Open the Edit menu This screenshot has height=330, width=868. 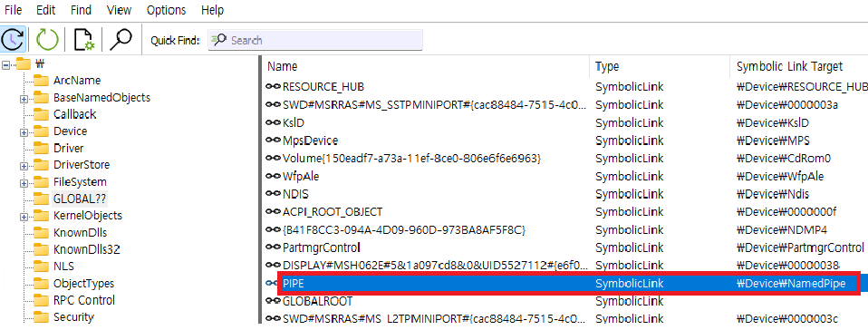[45, 10]
